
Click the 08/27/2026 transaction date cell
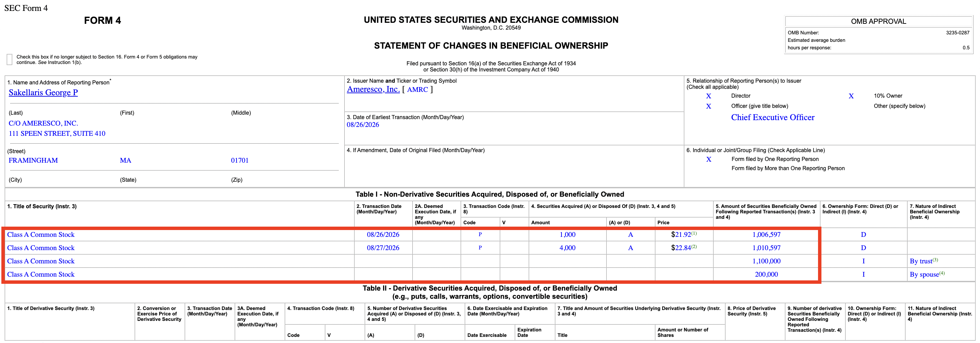(383, 248)
